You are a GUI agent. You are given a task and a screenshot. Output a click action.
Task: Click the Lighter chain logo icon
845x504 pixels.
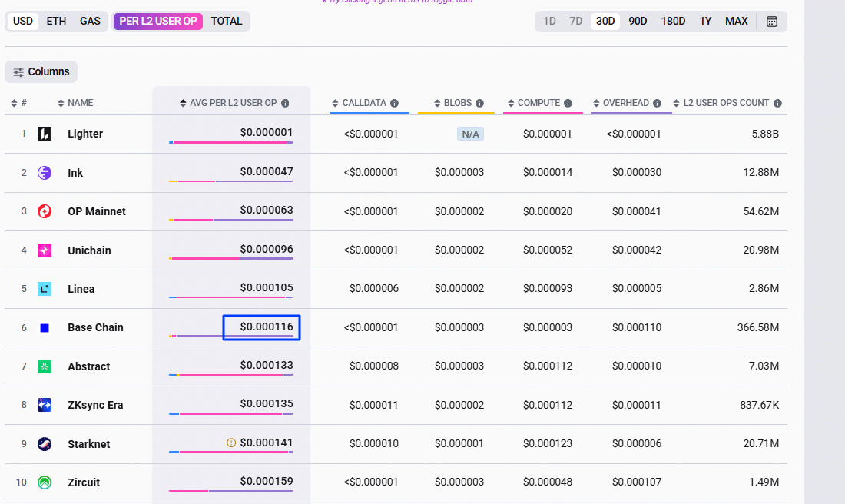pos(45,134)
